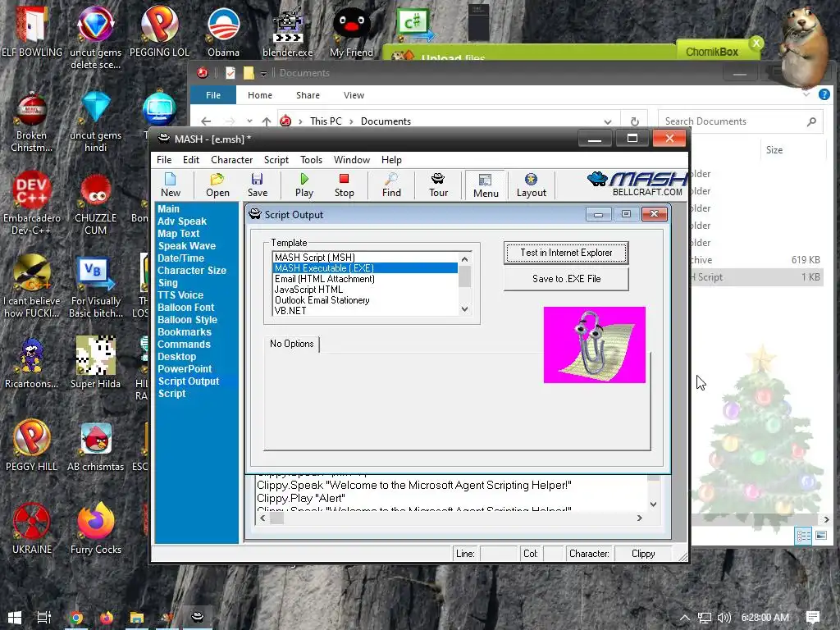
Task: Select the PEGGY HILL desktop icon
Action: tap(32, 445)
